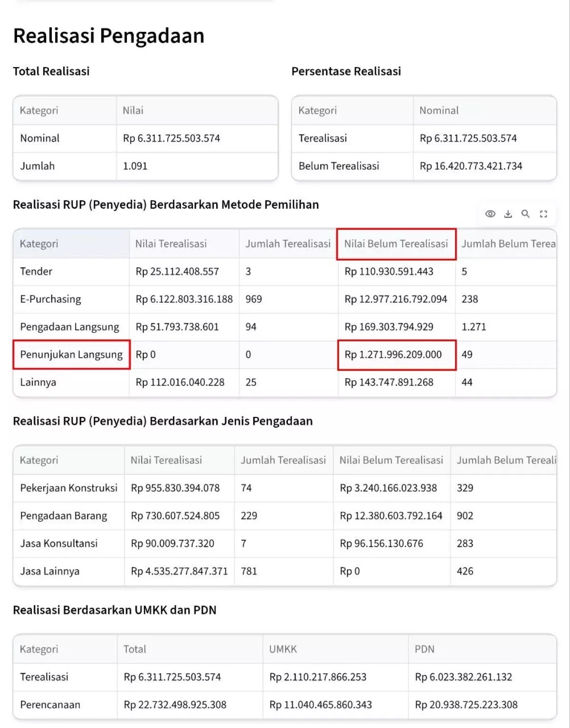Click cell Rp 730.607.524.805
570x728 pixels.
pyautogui.click(x=179, y=516)
